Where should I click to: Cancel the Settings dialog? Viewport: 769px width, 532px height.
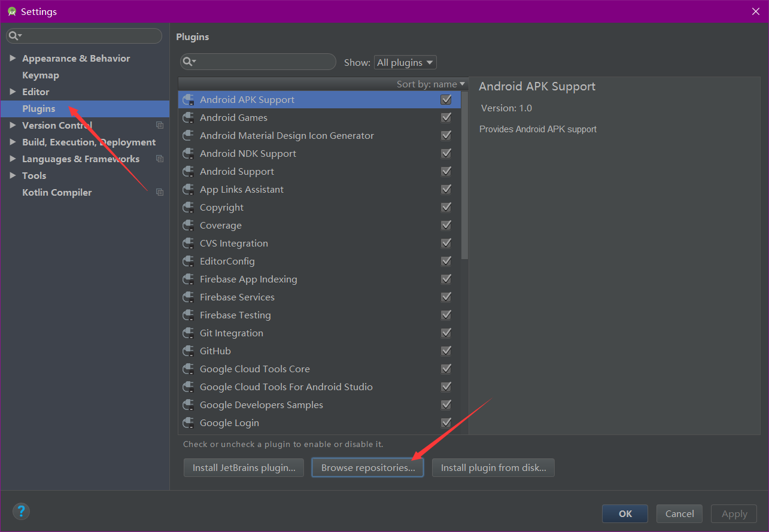pyautogui.click(x=679, y=513)
